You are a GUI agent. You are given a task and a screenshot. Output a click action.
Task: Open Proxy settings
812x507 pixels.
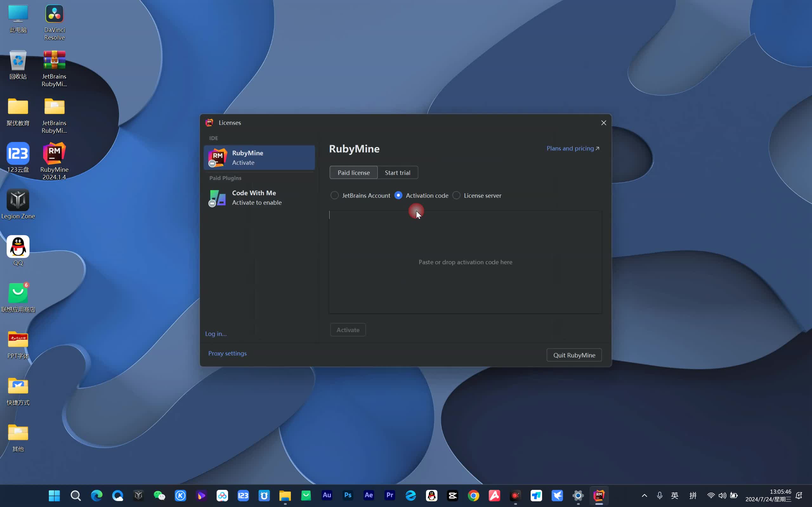click(x=227, y=353)
